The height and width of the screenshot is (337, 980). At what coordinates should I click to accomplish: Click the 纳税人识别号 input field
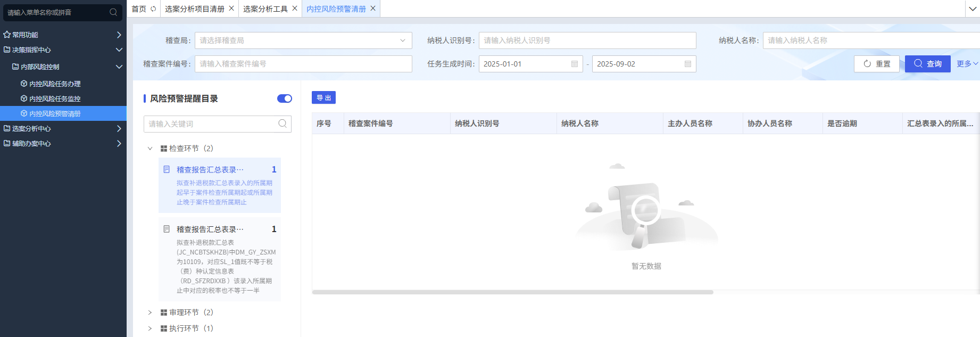click(587, 40)
